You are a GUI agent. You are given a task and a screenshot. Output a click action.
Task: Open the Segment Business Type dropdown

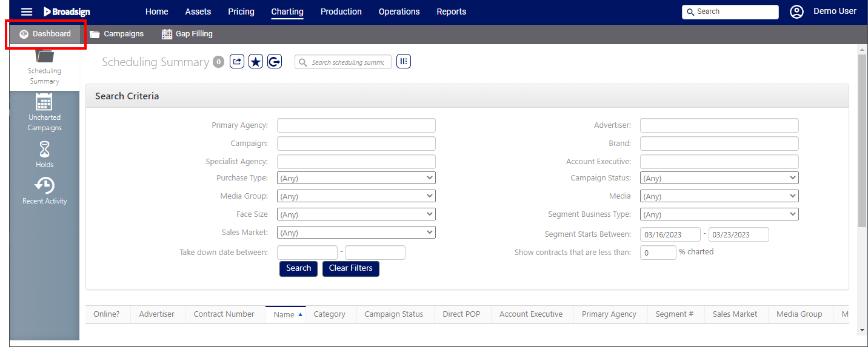[x=719, y=214]
